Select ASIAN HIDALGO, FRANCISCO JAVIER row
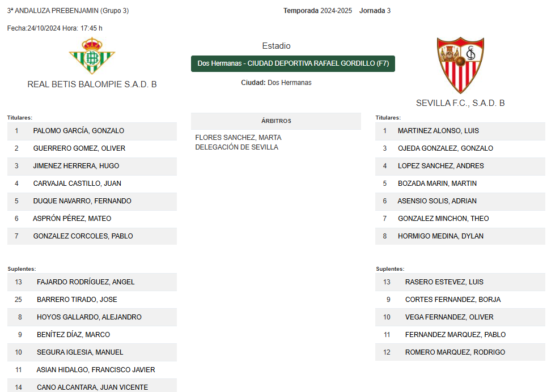The width and height of the screenshot is (547, 392). tap(92, 370)
